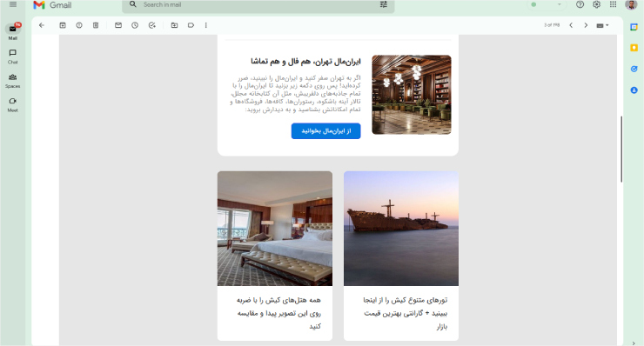Collapse side panel chevron at bottom right

634,343
